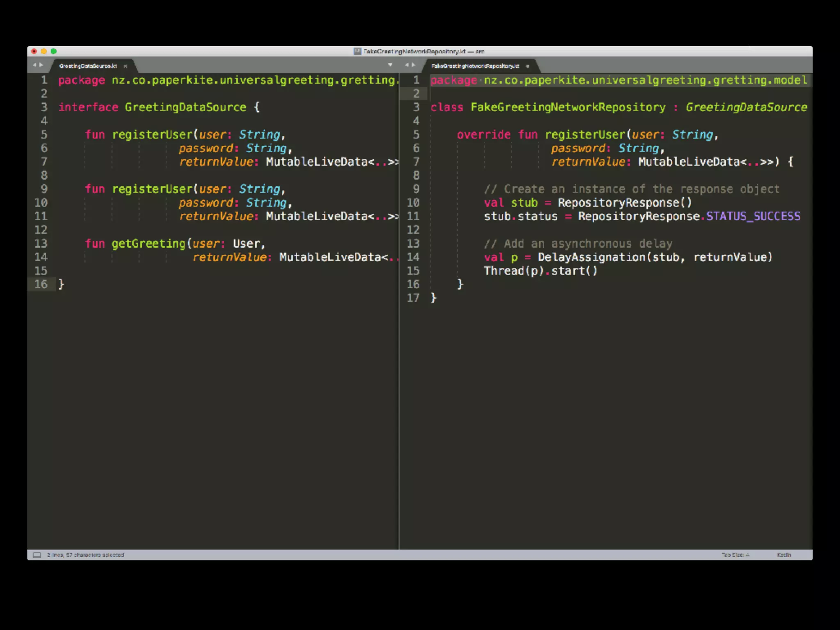Click unsaved dot on FakeGreetingNetworkRepository.kt tab

[527, 66]
